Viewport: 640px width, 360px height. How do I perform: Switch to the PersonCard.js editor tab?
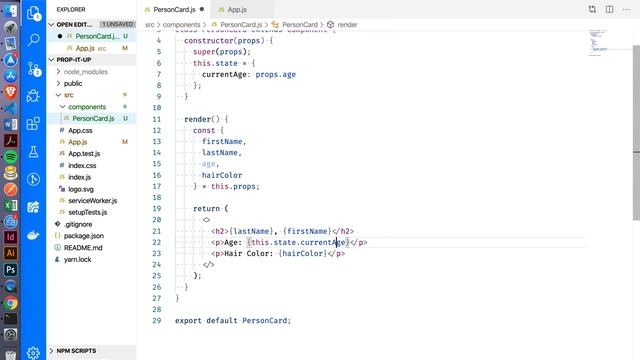tap(174, 9)
